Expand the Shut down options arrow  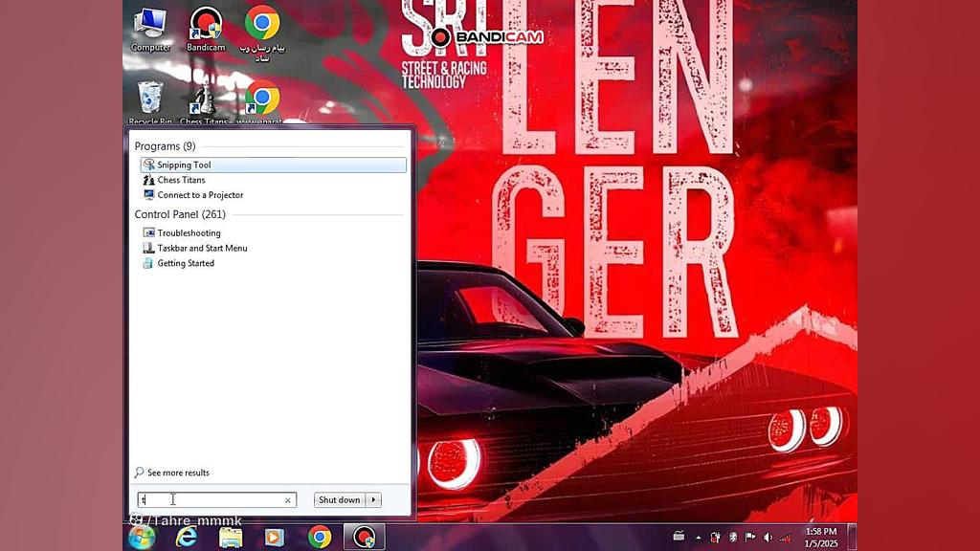374,499
